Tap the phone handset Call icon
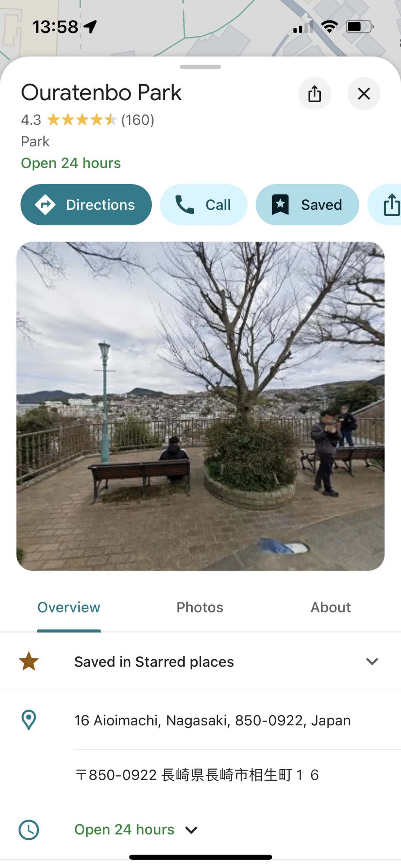The width and height of the screenshot is (401, 868). (185, 205)
